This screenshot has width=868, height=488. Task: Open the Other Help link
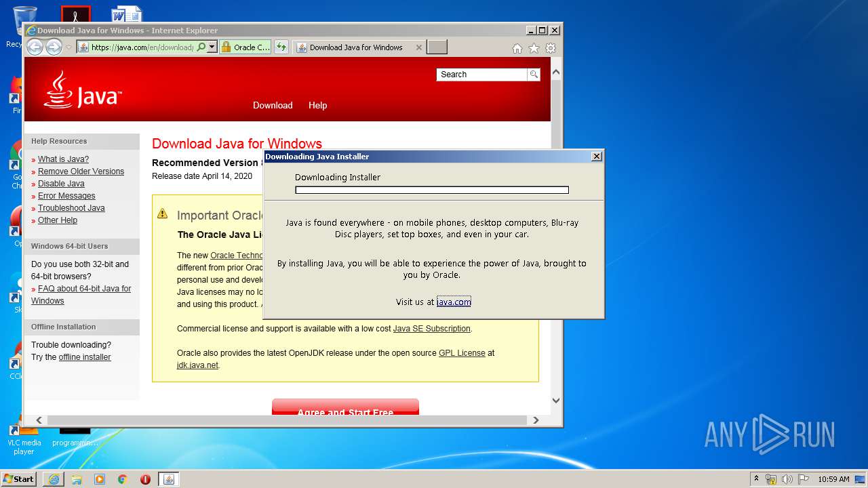[x=58, y=220]
